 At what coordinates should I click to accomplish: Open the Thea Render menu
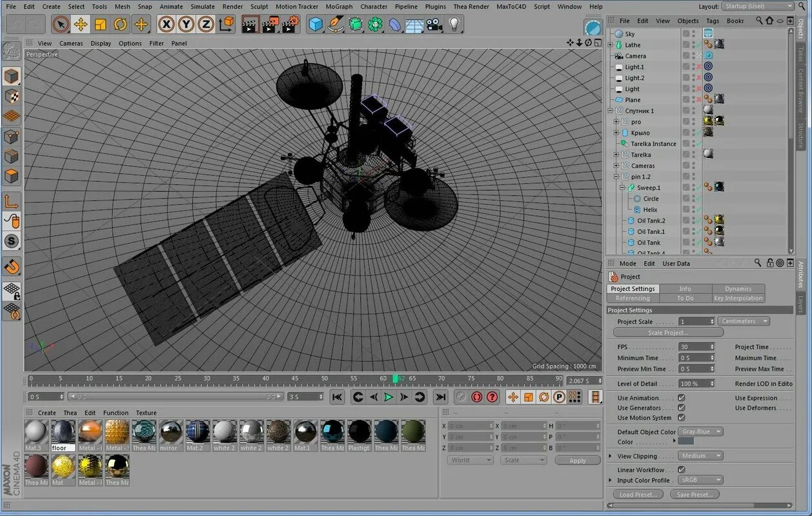[471, 6]
